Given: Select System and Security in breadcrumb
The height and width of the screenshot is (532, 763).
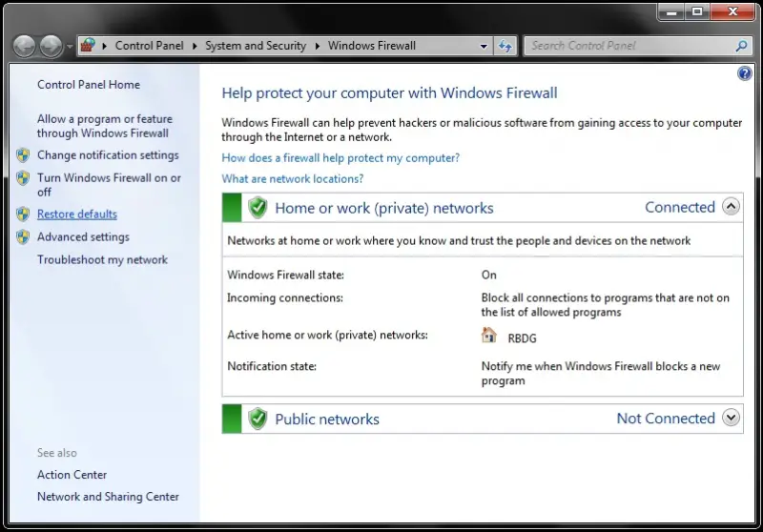Looking at the screenshot, I should [x=256, y=46].
